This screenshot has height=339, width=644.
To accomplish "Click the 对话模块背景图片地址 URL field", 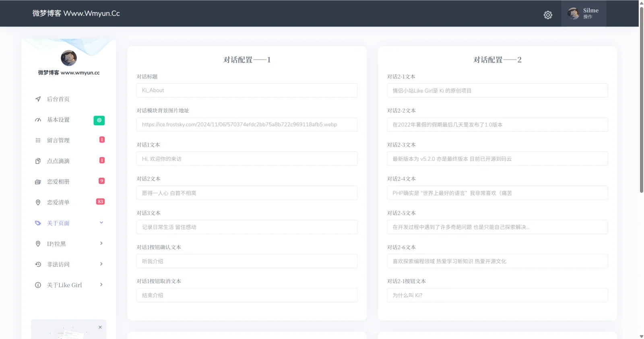I will pyautogui.click(x=247, y=124).
